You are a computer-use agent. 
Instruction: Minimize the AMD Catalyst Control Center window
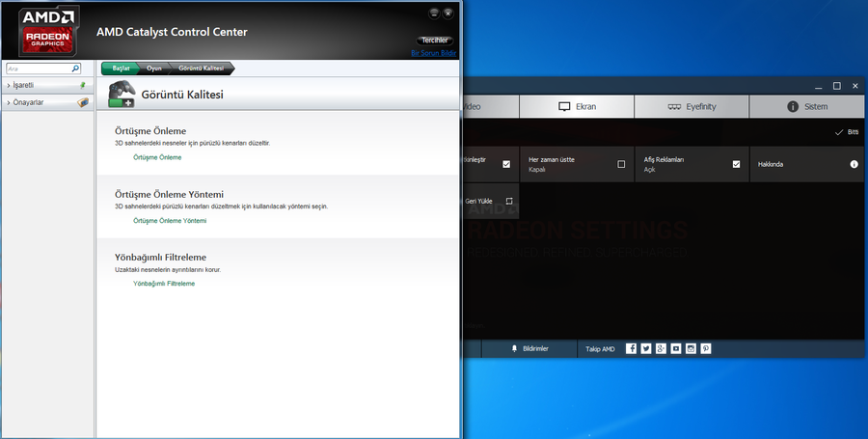434,14
